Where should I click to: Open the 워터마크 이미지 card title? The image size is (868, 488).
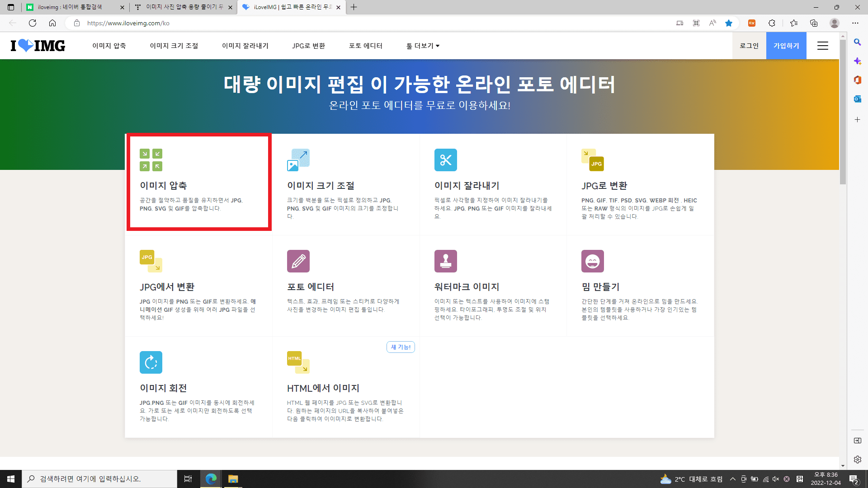point(467,287)
